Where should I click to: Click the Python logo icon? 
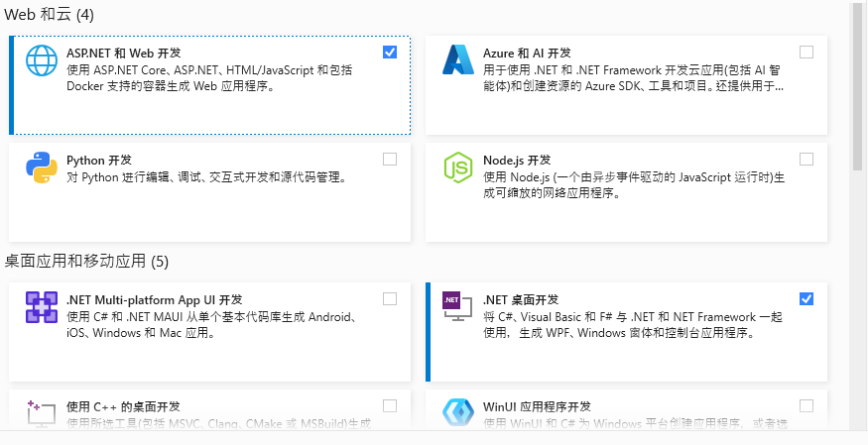42,167
